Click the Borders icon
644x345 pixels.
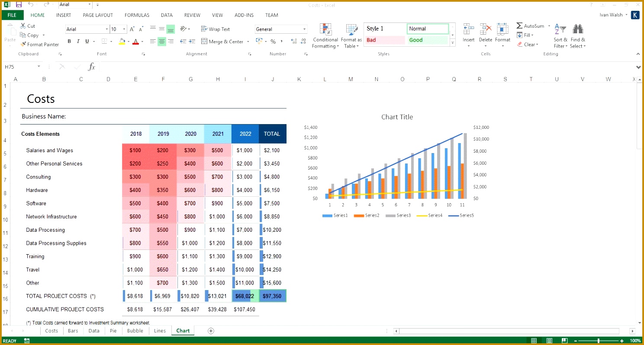(x=104, y=42)
